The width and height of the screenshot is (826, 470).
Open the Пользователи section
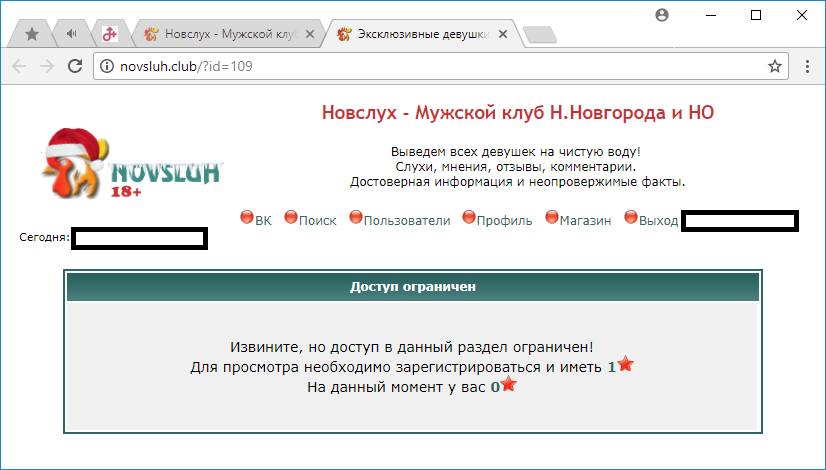coord(406,221)
